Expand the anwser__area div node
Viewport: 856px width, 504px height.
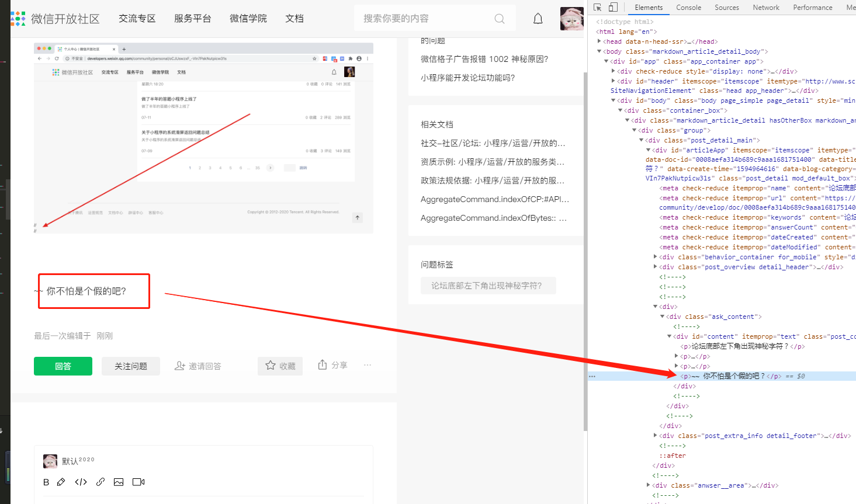tap(649, 485)
